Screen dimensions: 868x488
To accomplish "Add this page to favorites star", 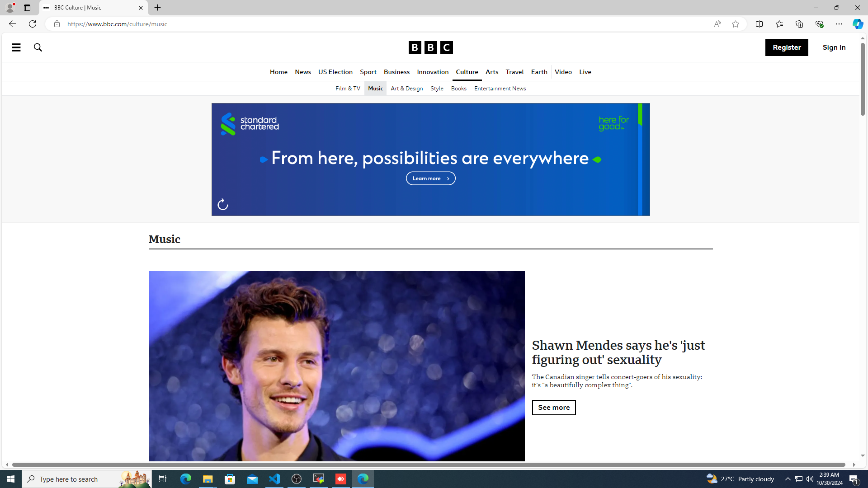I will coord(736,24).
